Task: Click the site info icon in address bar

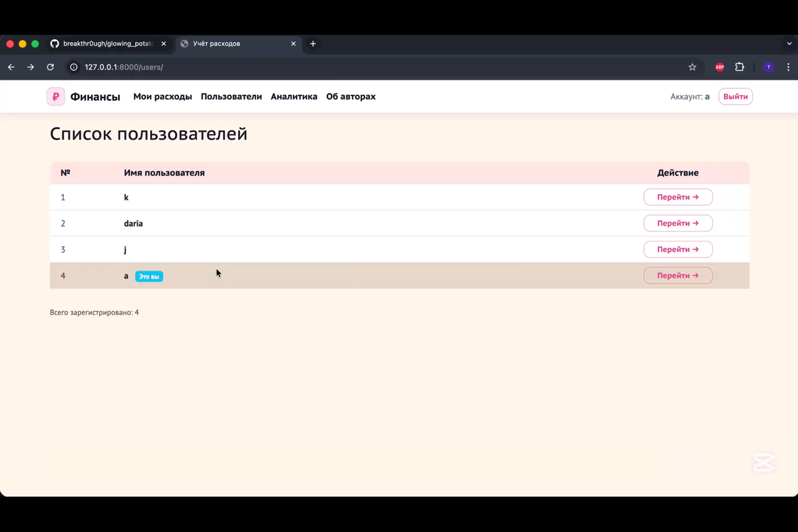Action: tap(74, 67)
